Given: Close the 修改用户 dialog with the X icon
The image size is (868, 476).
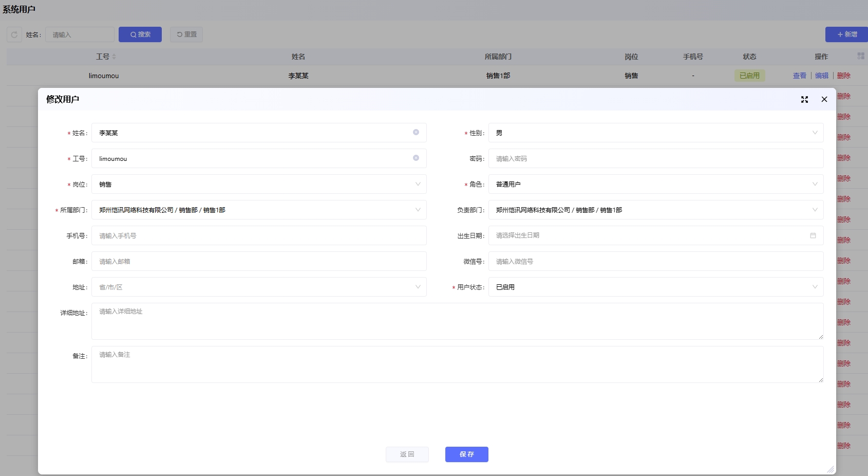Looking at the screenshot, I should click(824, 100).
